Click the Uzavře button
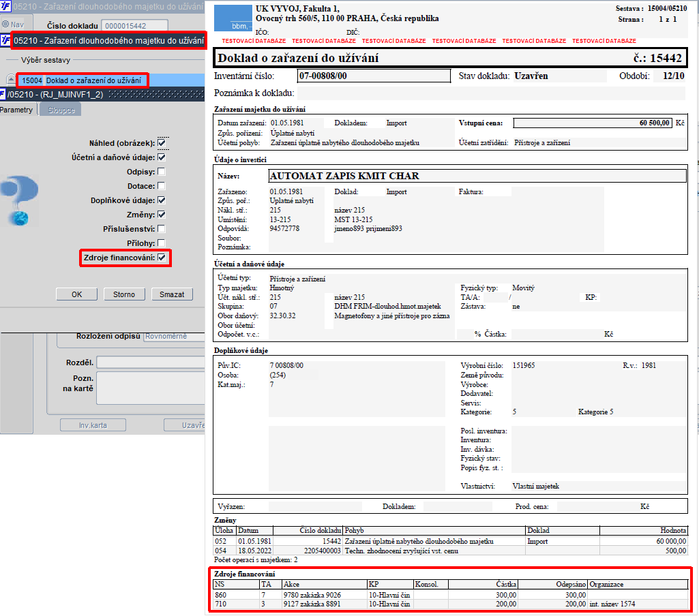The image size is (699, 616). 185,425
